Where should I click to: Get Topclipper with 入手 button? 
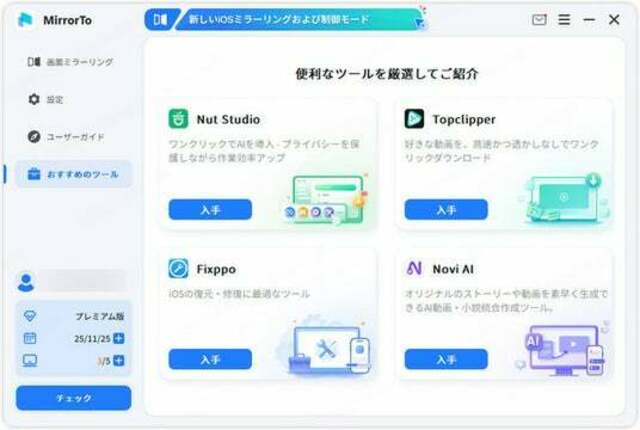(x=446, y=210)
